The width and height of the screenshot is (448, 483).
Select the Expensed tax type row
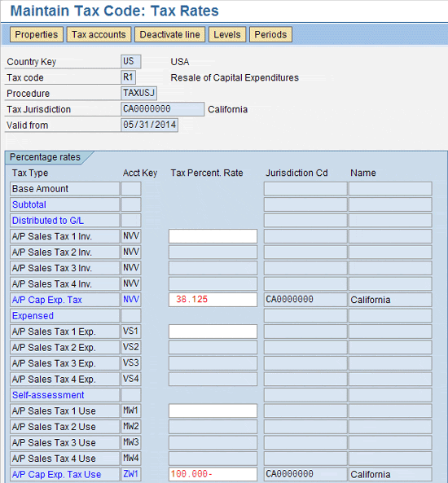(64, 315)
